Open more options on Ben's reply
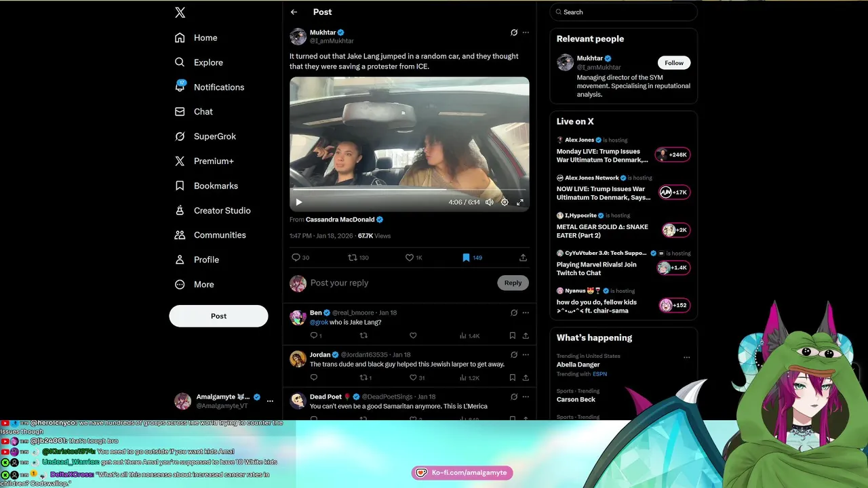Image resolution: width=868 pixels, height=488 pixels. [526, 313]
